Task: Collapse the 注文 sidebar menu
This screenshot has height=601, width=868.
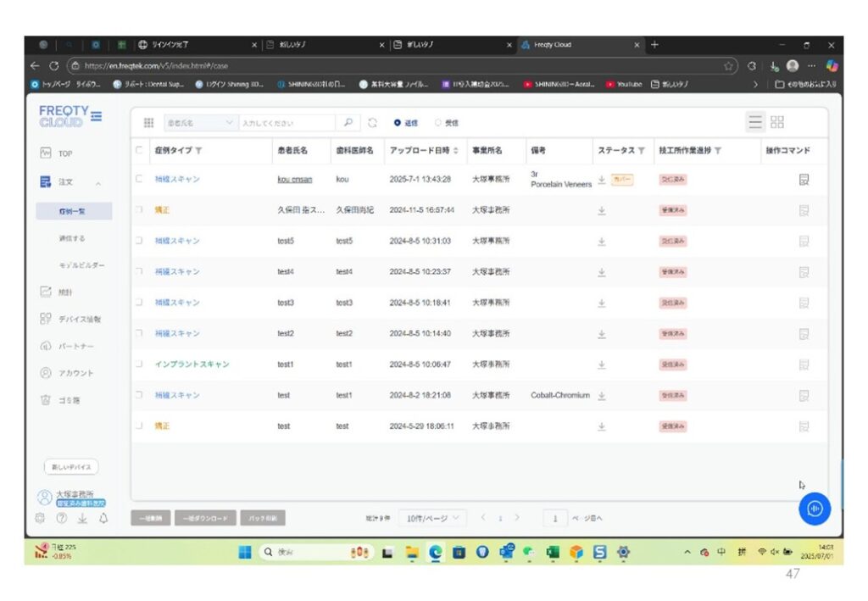Action: pyautogui.click(x=98, y=182)
